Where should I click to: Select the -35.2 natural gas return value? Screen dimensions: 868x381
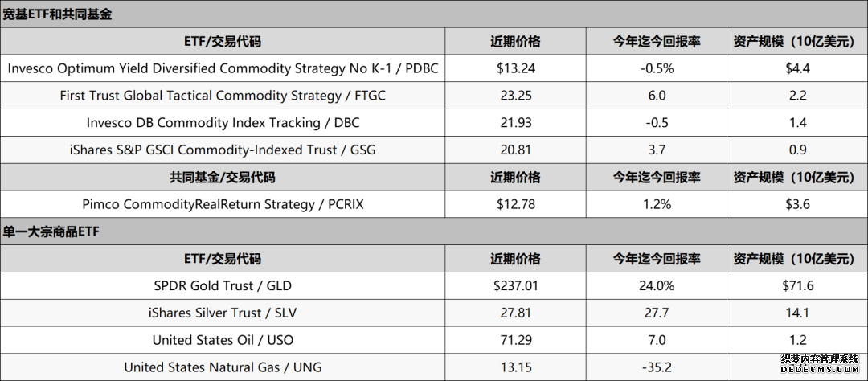tap(657, 367)
